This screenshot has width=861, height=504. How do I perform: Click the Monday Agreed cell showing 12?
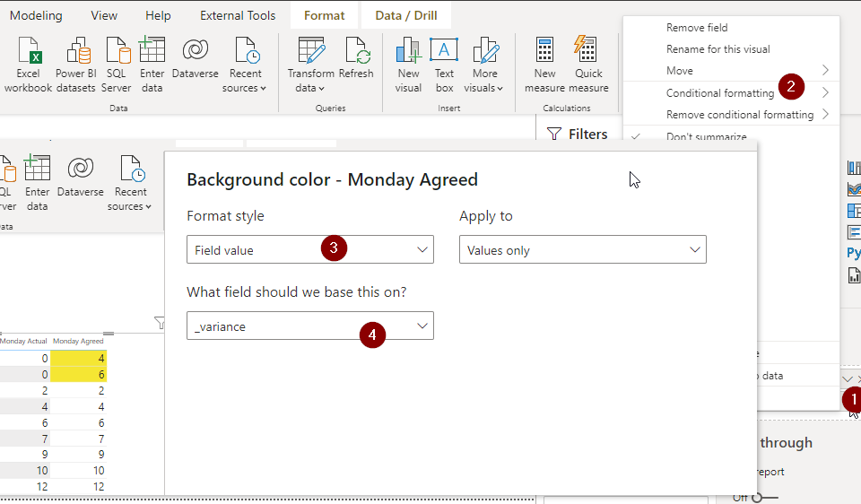click(79, 486)
